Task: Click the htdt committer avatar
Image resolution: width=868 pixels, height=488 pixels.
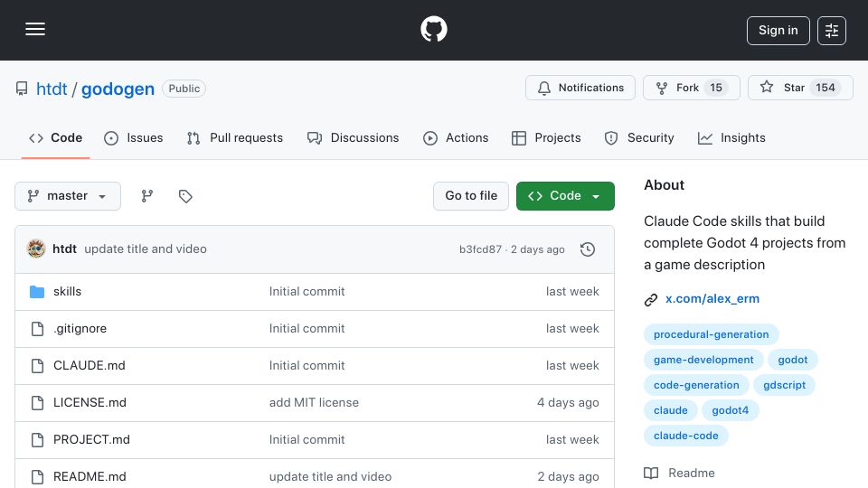Action: (36, 249)
